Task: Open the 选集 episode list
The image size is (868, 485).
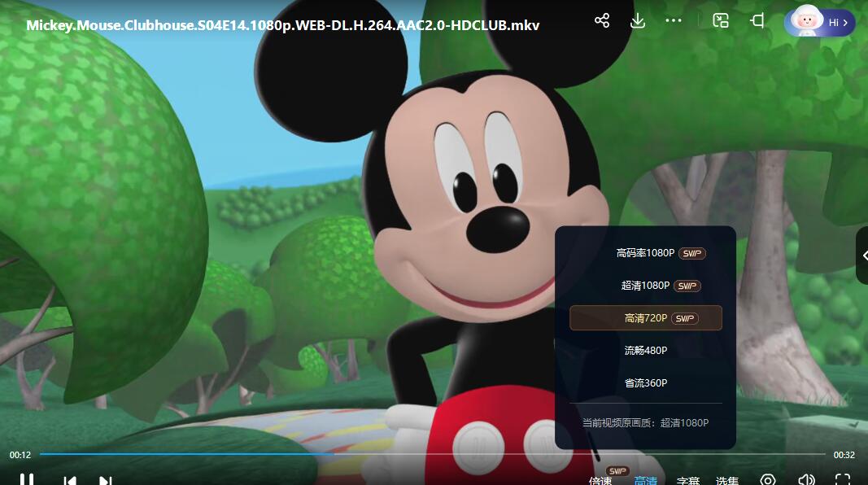Action: (x=727, y=481)
